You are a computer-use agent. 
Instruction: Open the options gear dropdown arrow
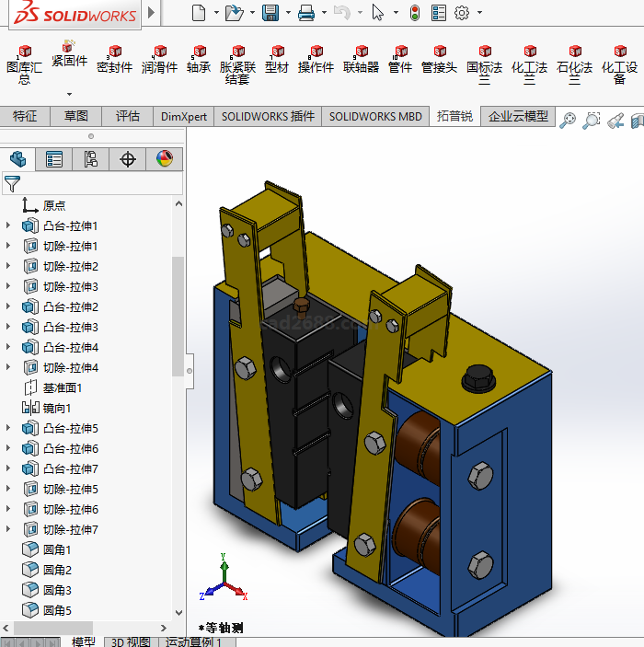pyautogui.click(x=478, y=13)
